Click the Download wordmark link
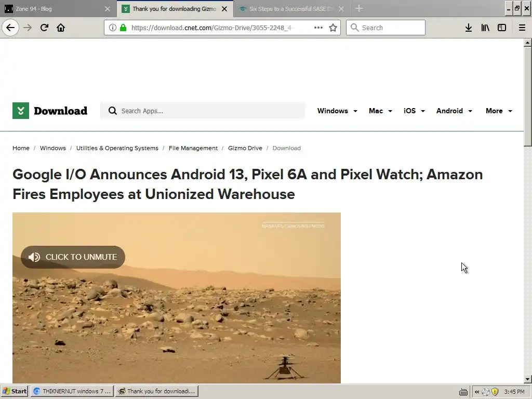 coord(60,111)
